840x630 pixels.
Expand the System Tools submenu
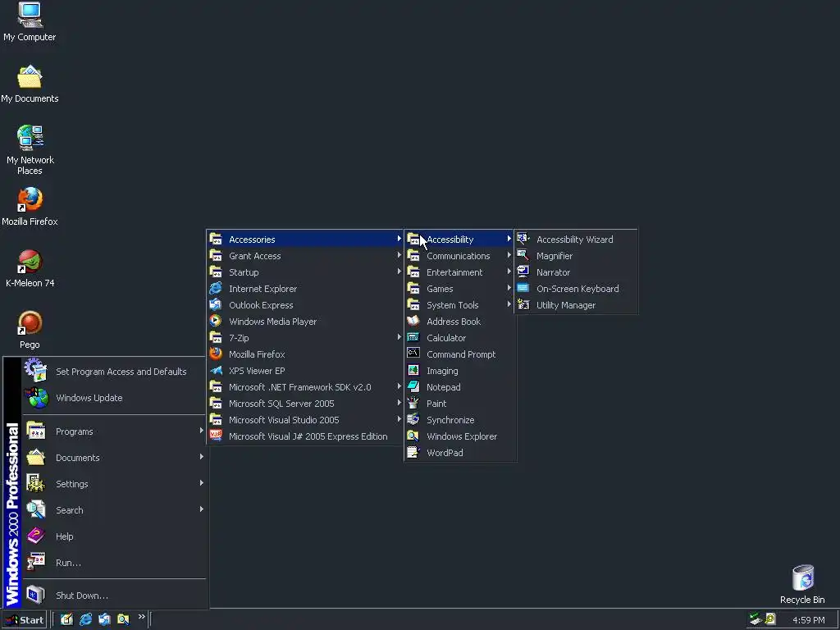tap(459, 305)
